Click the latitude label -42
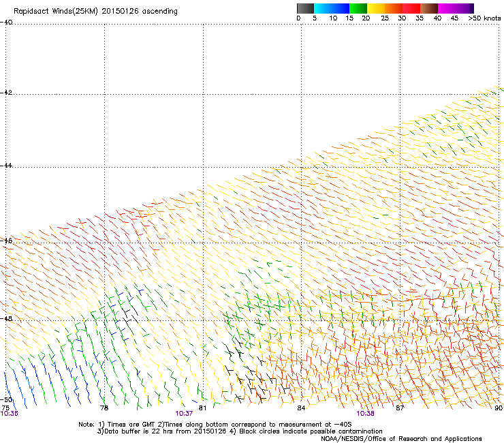 click(6, 92)
